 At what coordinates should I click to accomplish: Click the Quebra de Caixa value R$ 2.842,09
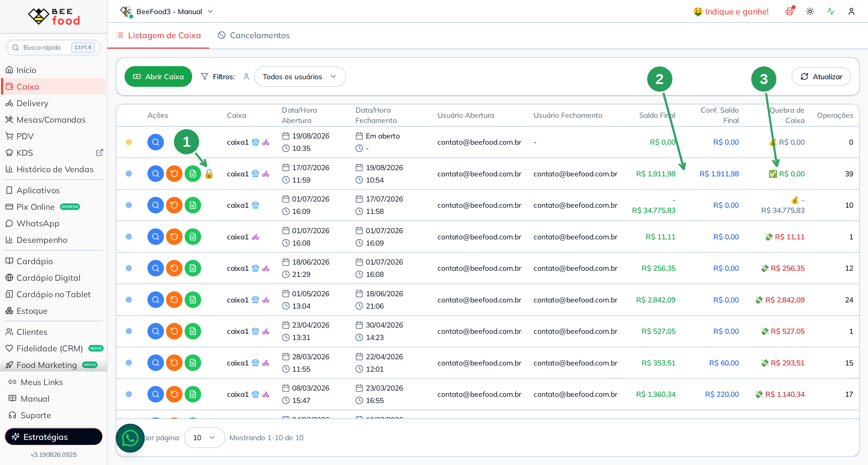785,300
